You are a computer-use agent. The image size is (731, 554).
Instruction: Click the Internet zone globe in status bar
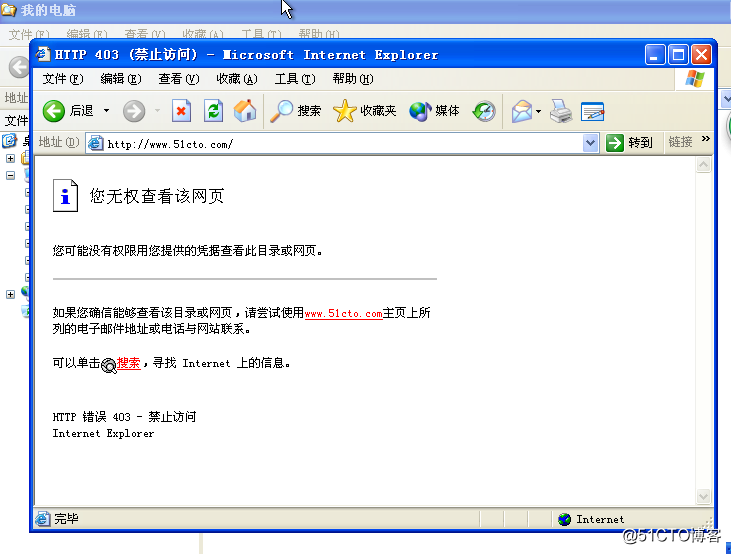(x=565, y=519)
